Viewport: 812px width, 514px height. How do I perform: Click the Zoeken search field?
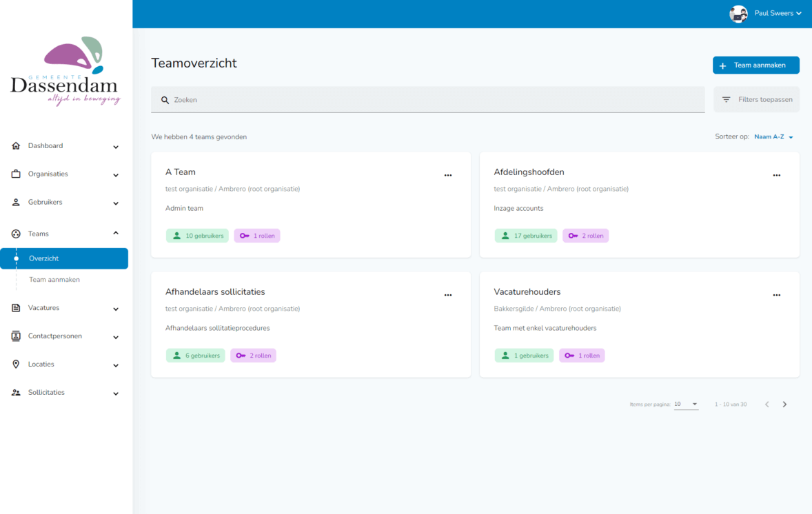pos(427,100)
